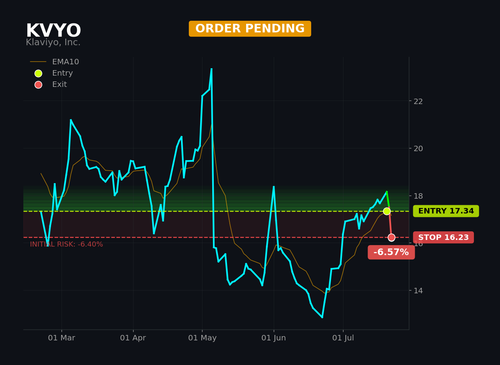Click the 01 Mar axis label
The width and height of the screenshot is (500, 365).
[61, 338]
